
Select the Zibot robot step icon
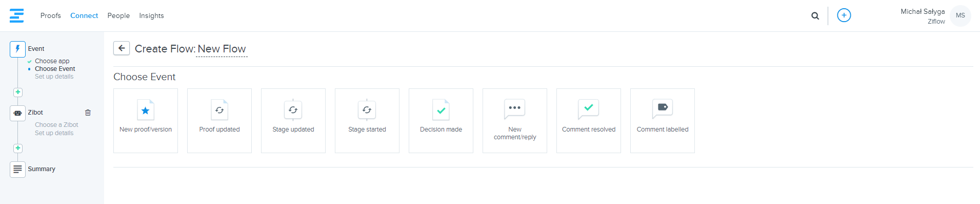point(17,113)
